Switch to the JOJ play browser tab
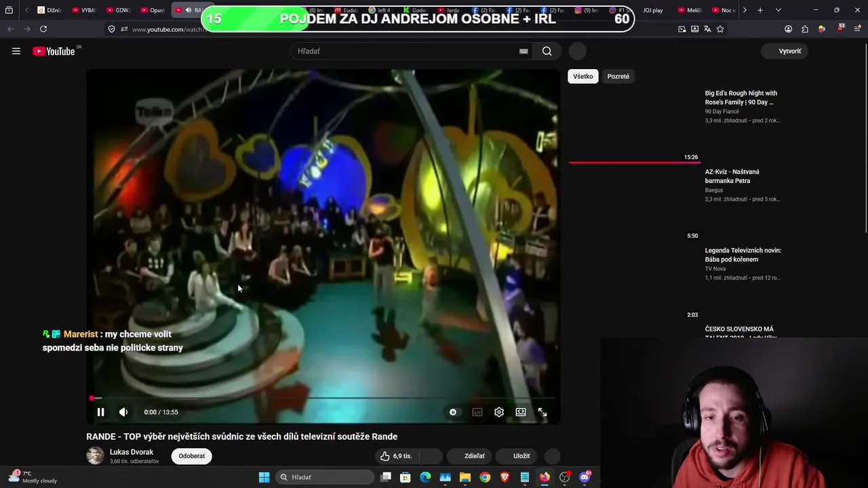Image resolution: width=868 pixels, height=488 pixels. (652, 10)
